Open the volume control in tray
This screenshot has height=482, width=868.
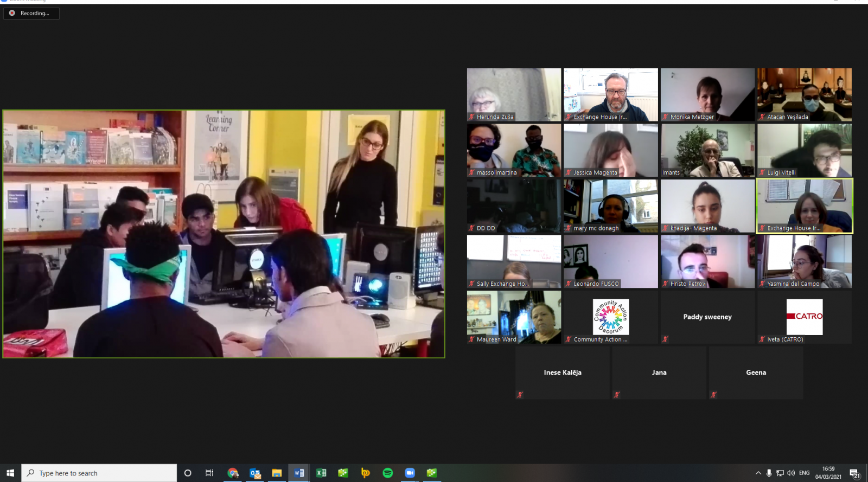click(791, 473)
